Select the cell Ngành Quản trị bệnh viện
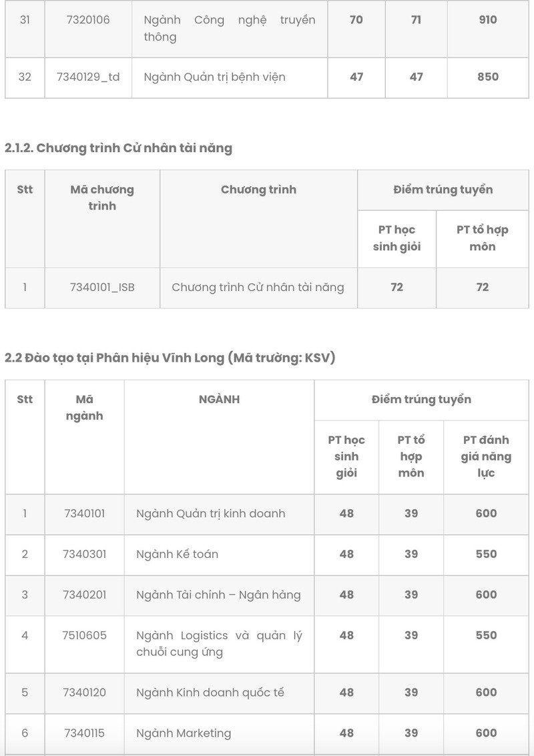The width and height of the screenshot is (534, 756). tap(215, 77)
